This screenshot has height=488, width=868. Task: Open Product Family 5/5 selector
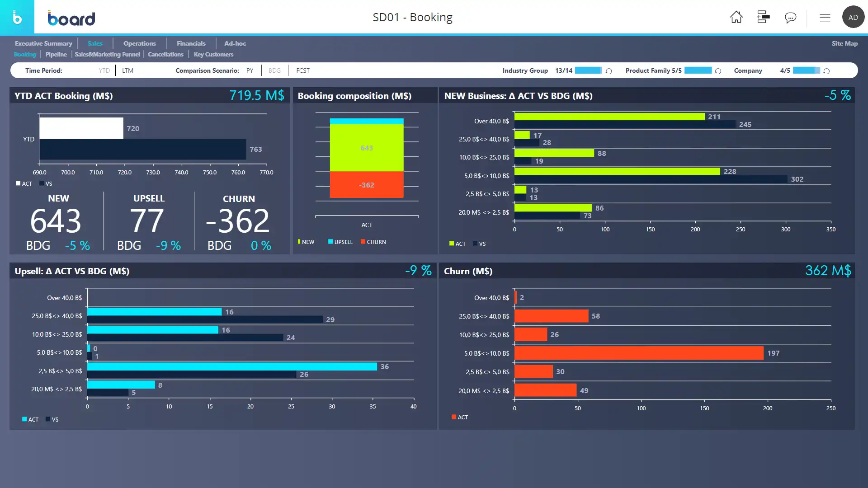tap(653, 70)
